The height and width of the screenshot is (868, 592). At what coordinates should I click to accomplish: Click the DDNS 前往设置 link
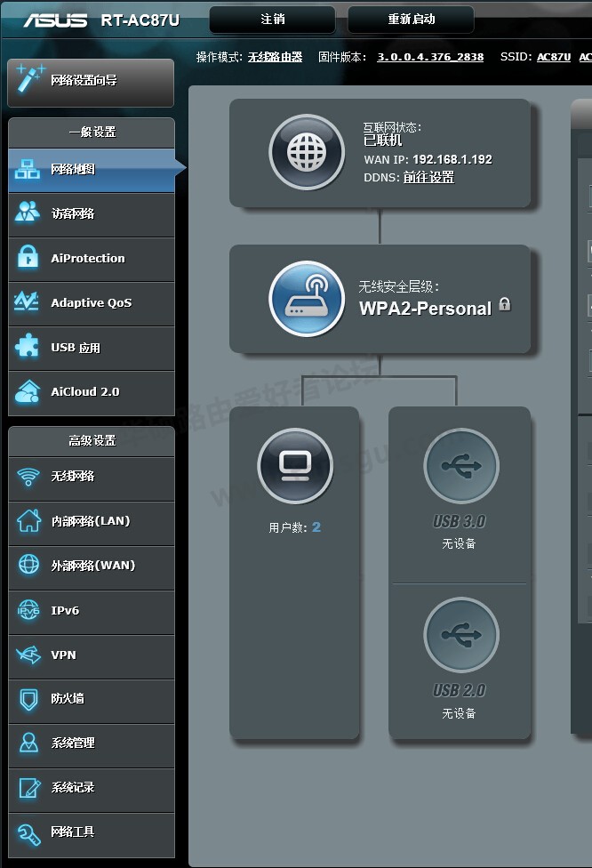(428, 177)
